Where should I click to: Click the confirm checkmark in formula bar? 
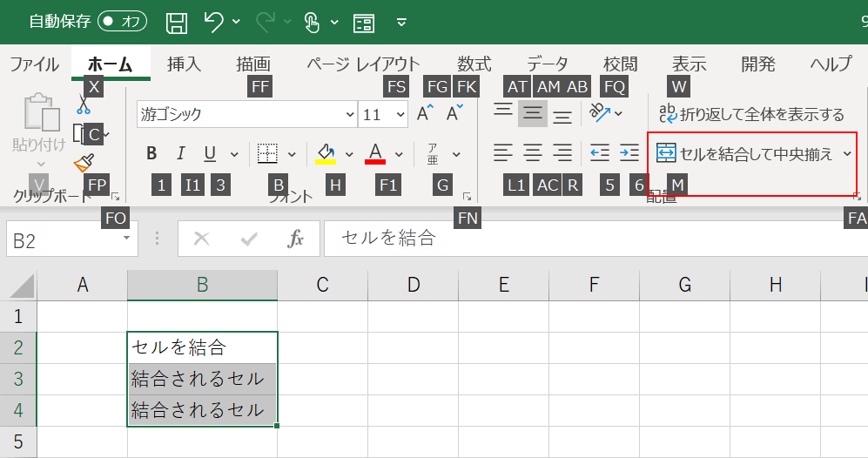point(249,239)
